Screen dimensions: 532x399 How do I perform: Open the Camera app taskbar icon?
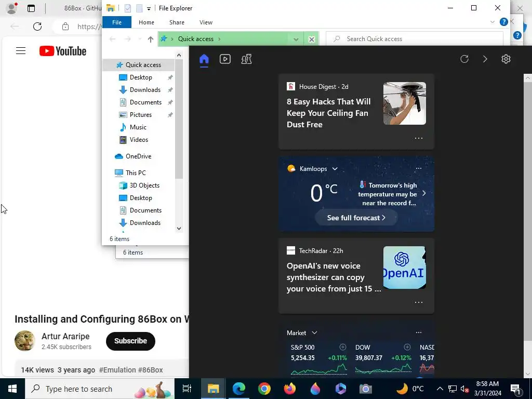[x=366, y=389]
